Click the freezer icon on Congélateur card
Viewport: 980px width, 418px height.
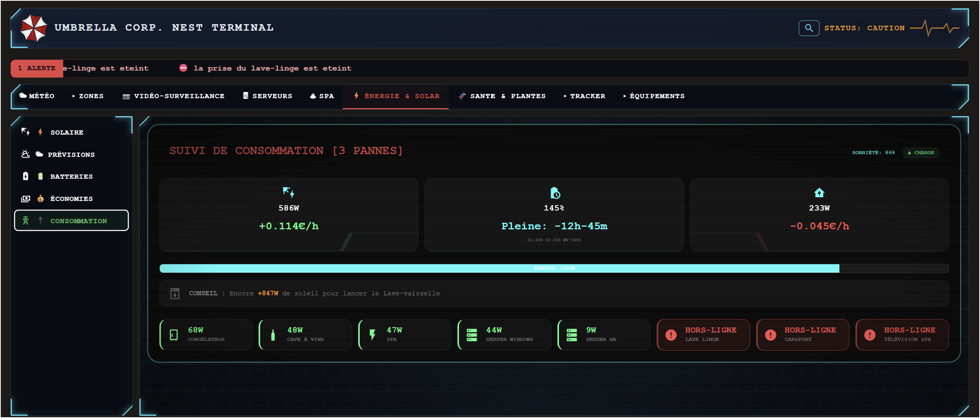[174, 335]
